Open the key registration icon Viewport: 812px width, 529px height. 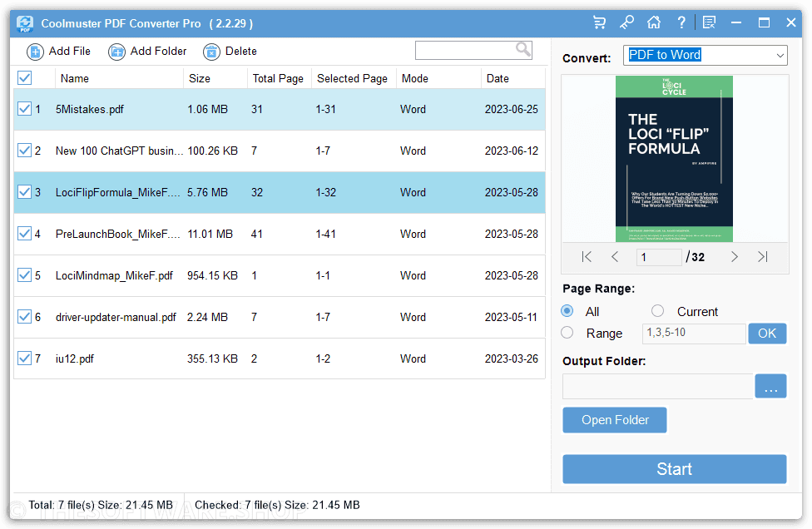[x=626, y=22]
